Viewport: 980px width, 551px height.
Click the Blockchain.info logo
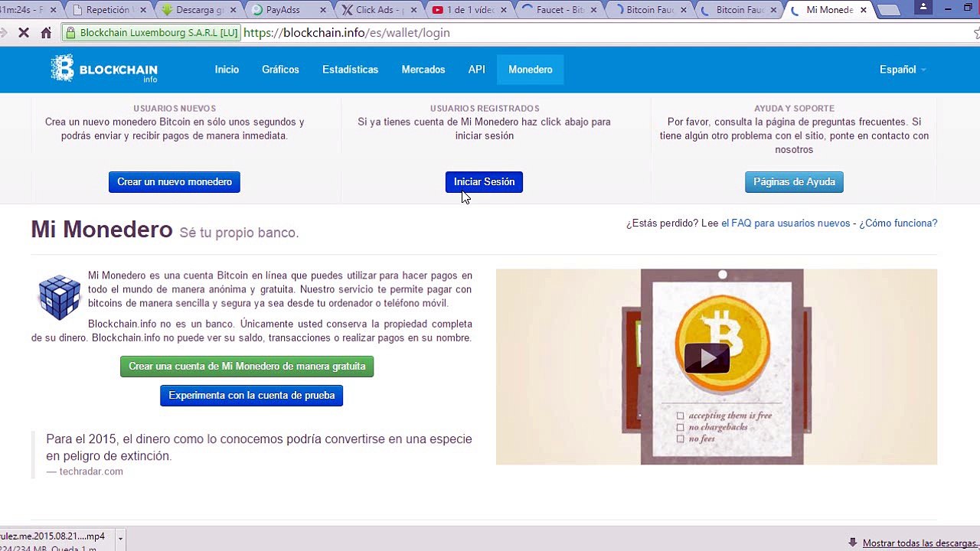pyautogui.click(x=104, y=69)
